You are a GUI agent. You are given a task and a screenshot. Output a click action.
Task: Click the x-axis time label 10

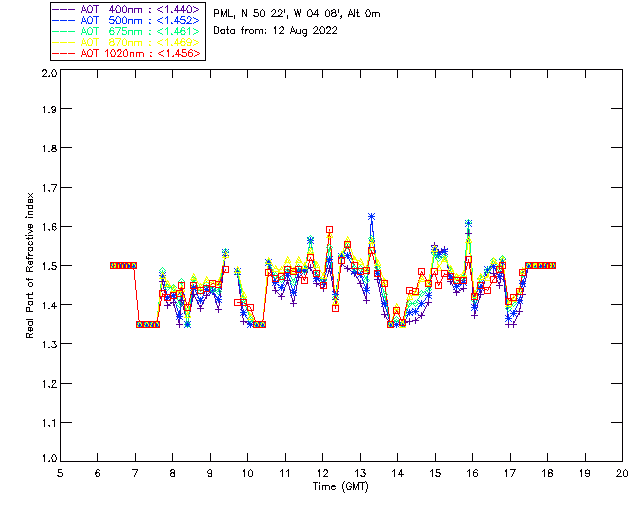pos(248,473)
